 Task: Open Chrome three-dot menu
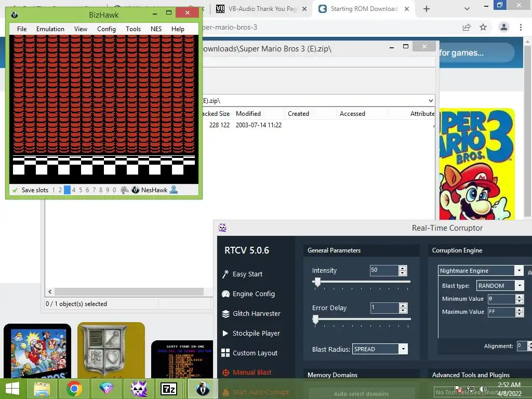click(521, 27)
